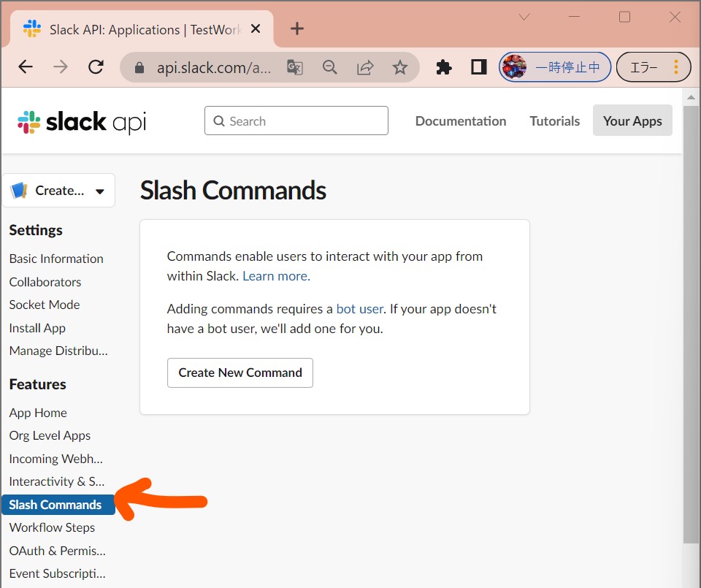Click Create New Command button

[x=240, y=373]
